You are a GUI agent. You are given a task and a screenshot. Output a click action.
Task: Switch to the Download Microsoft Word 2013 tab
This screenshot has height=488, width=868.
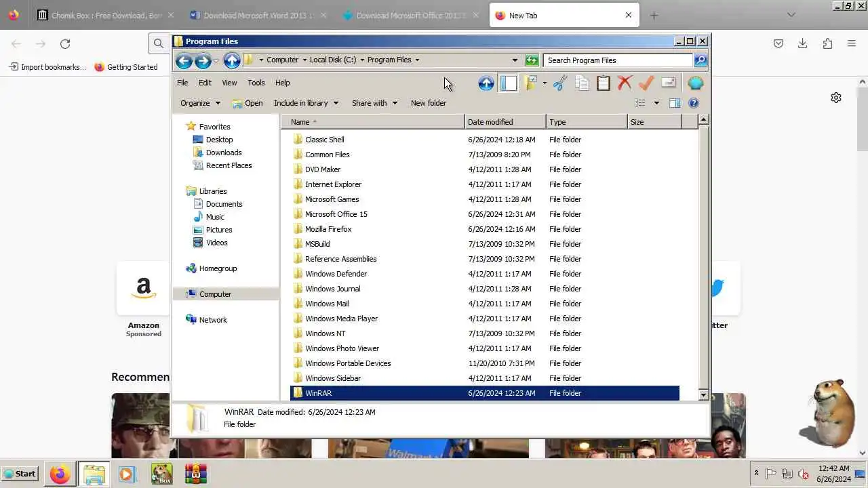pos(257,15)
